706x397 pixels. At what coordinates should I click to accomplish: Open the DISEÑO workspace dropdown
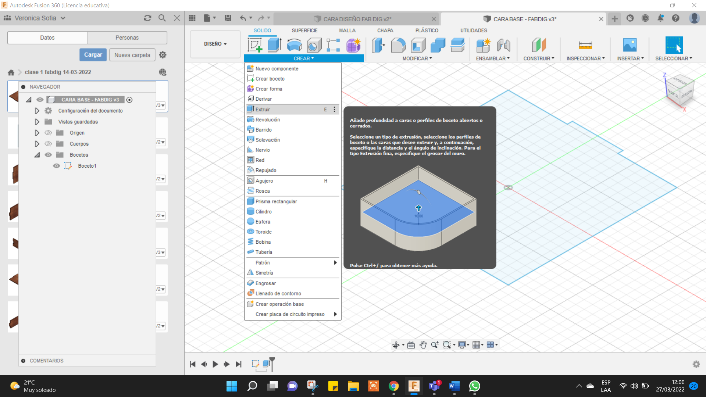(x=215, y=44)
